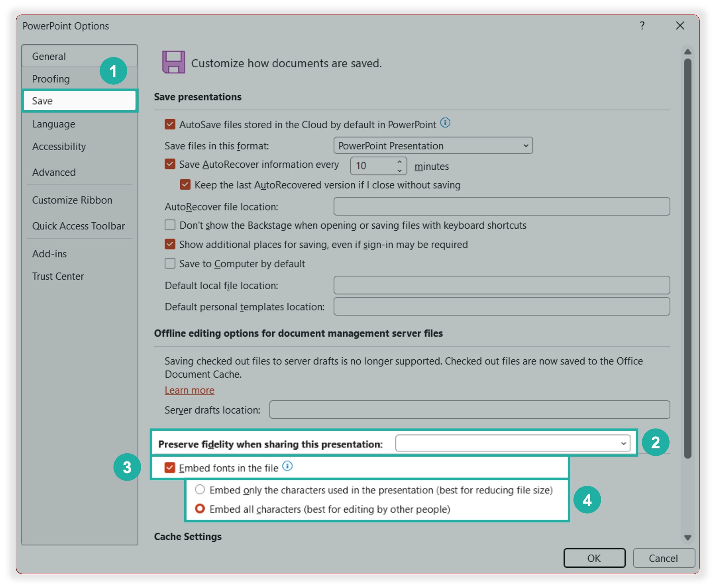Toggle Embed fonts in the file

(170, 468)
